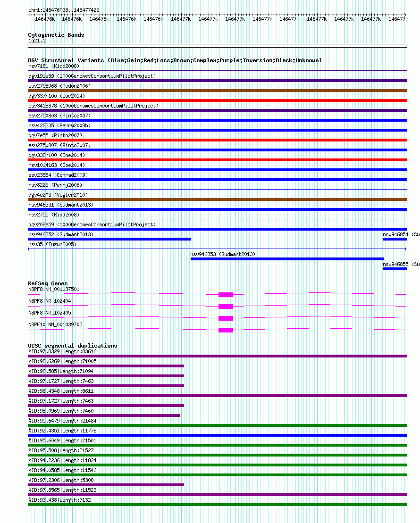This screenshot has width=420, height=523.
Task: Open variant dgv191e59 label
Action: pyautogui.click(x=92, y=76)
